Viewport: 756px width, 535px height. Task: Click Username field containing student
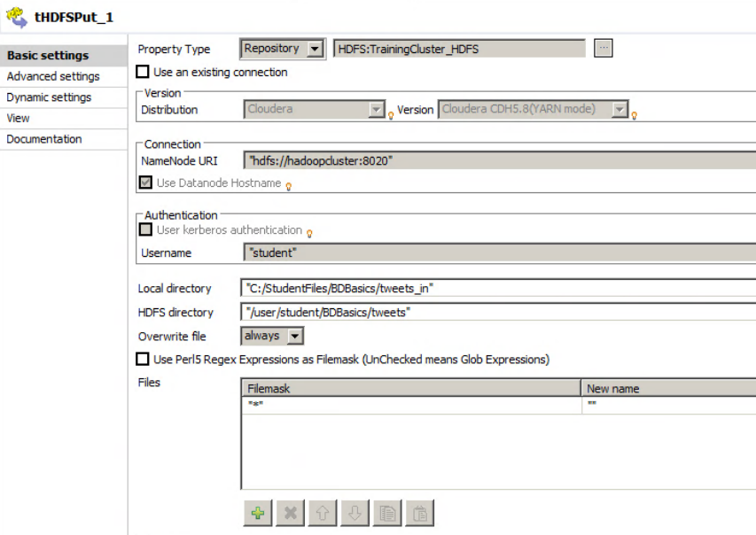(500, 252)
